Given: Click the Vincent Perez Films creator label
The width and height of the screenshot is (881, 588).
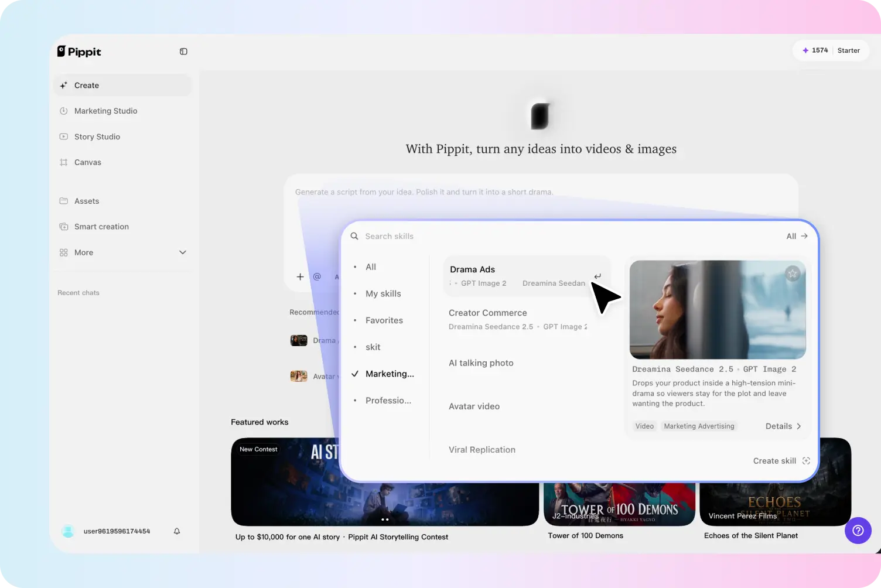Looking at the screenshot, I should coord(743,516).
